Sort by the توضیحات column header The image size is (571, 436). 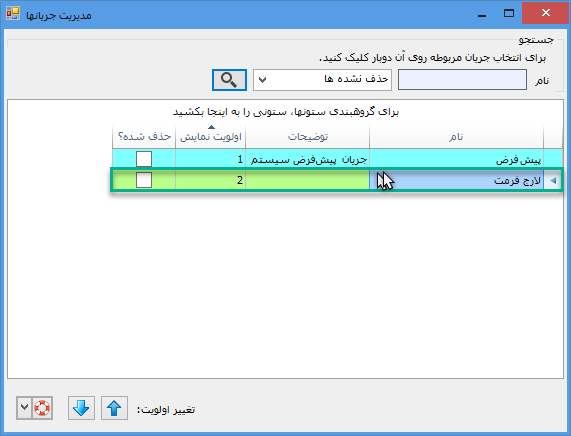tap(308, 137)
